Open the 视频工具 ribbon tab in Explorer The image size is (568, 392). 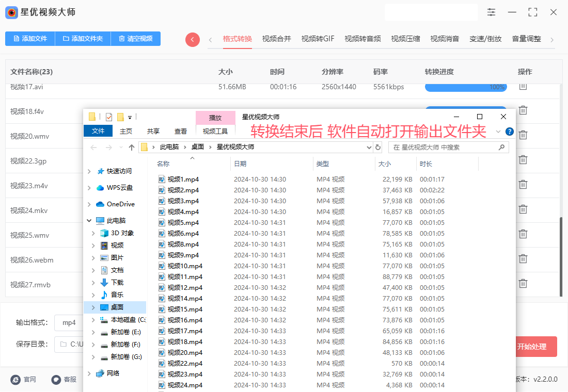[215, 132]
